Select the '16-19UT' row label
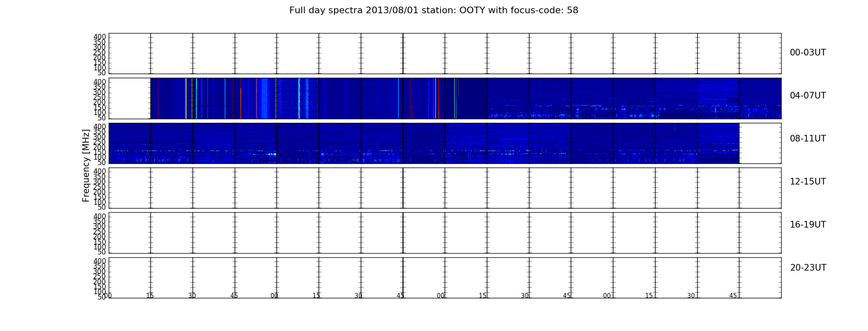This screenshot has height=331, width=868. [x=808, y=225]
